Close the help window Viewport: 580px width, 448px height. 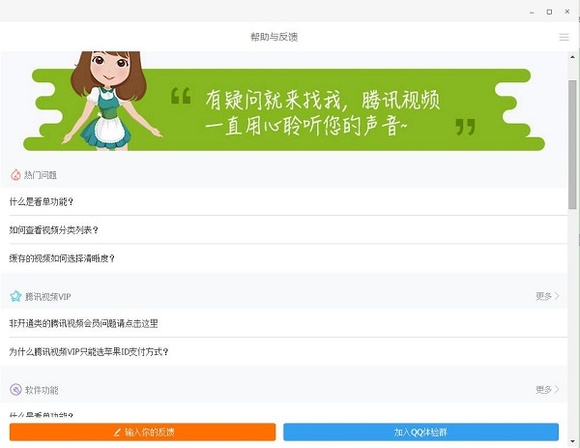pyautogui.click(x=567, y=12)
